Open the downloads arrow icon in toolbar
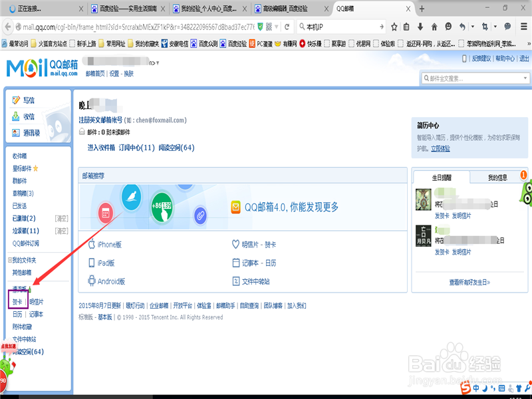Screen dimensions: 532x399 click(420, 27)
